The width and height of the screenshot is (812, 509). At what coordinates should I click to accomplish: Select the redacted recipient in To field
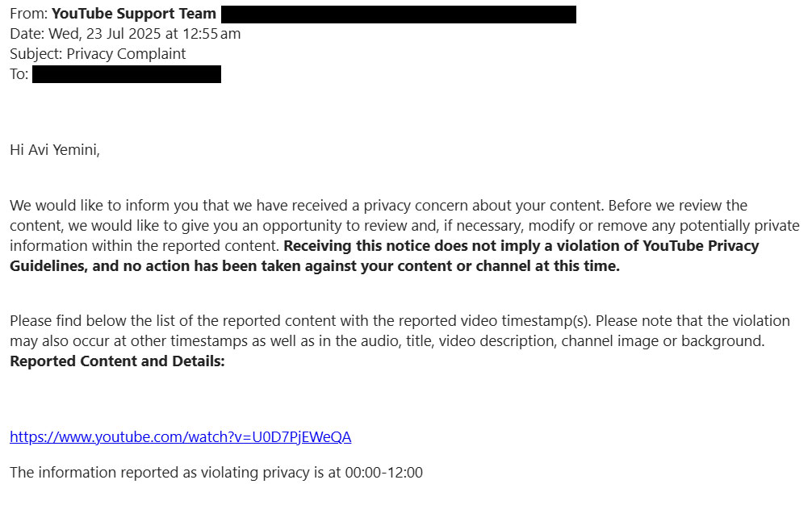coord(127,74)
